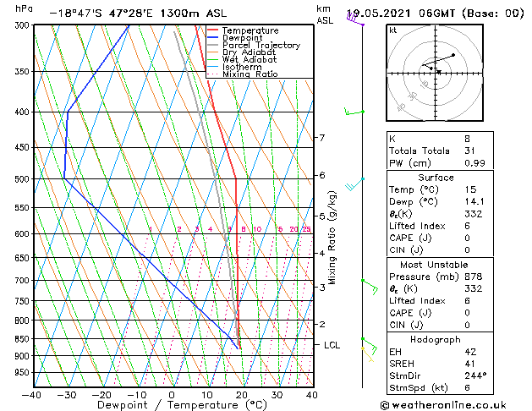Select the Parcel Trajectory legend label
The height and width of the screenshot is (411, 532).
click(261, 45)
